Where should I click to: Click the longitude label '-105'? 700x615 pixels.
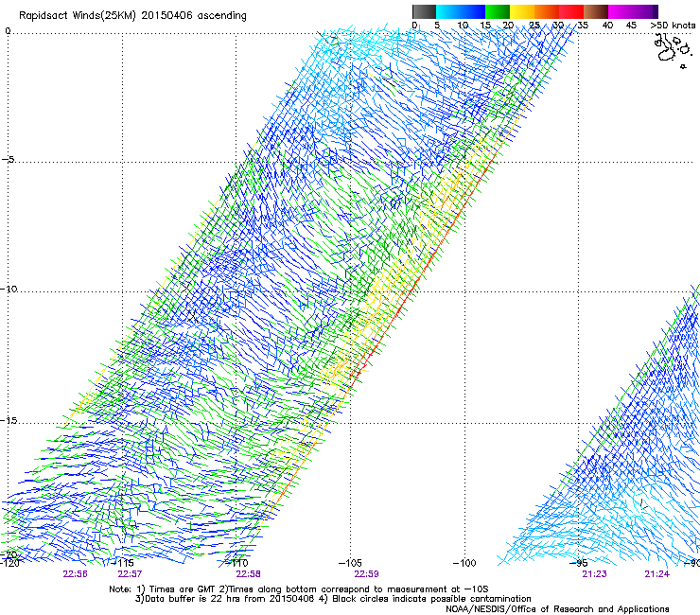point(350,563)
